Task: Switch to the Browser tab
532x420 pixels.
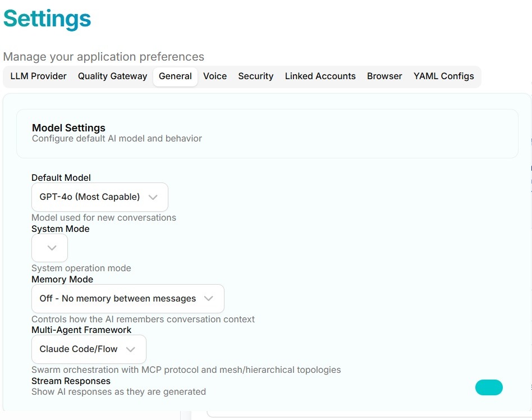Action: [x=384, y=76]
